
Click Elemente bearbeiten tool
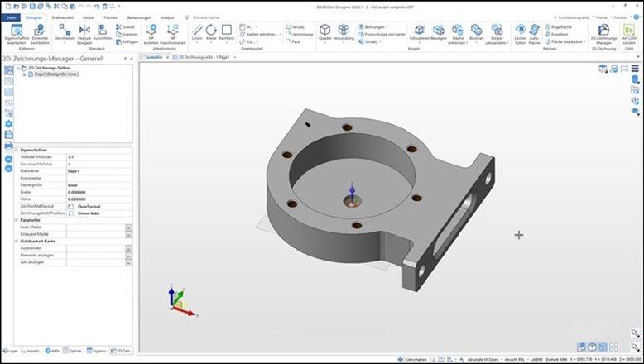point(40,34)
